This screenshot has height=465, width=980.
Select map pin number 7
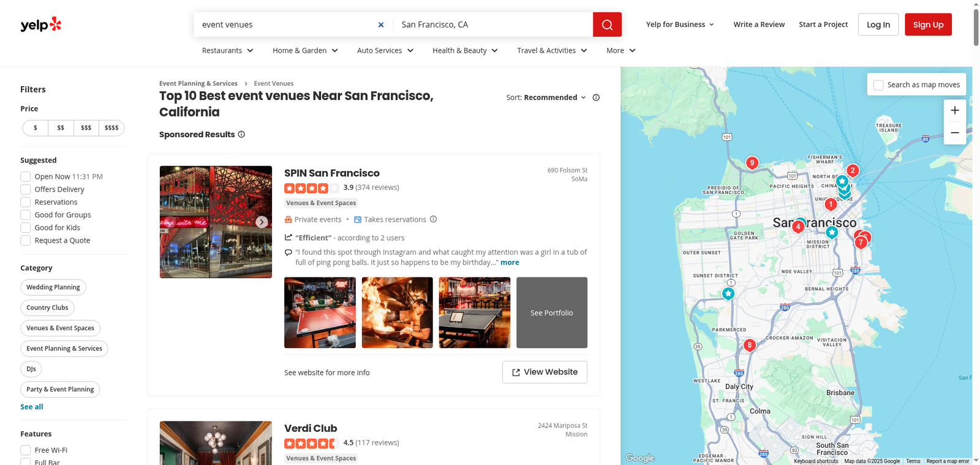pyautogui.click(x=861, y=243)
